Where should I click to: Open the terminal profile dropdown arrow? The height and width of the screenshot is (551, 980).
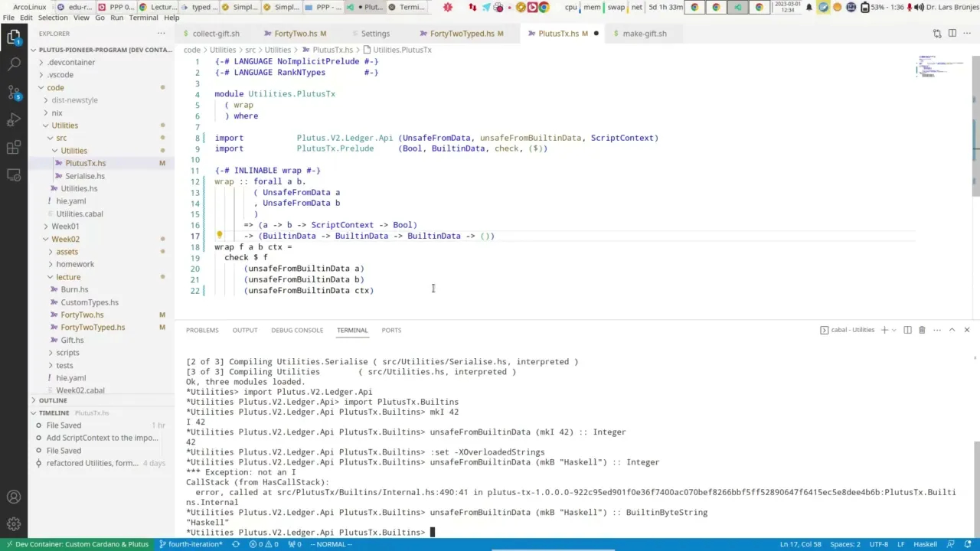[894, 329]
